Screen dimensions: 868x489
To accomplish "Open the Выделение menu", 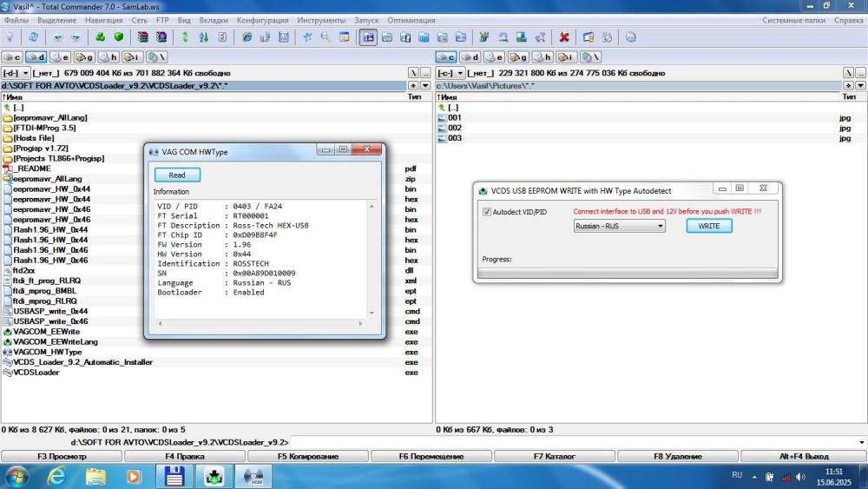I will (x=57, y=20).
